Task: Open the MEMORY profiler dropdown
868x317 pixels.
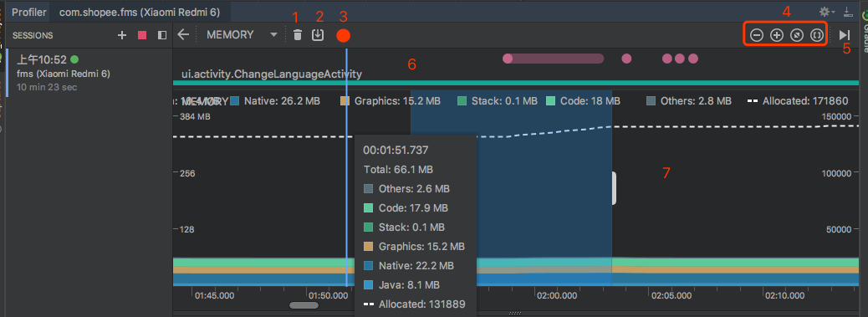Action: pyautogui.click(x=242, y=35)
